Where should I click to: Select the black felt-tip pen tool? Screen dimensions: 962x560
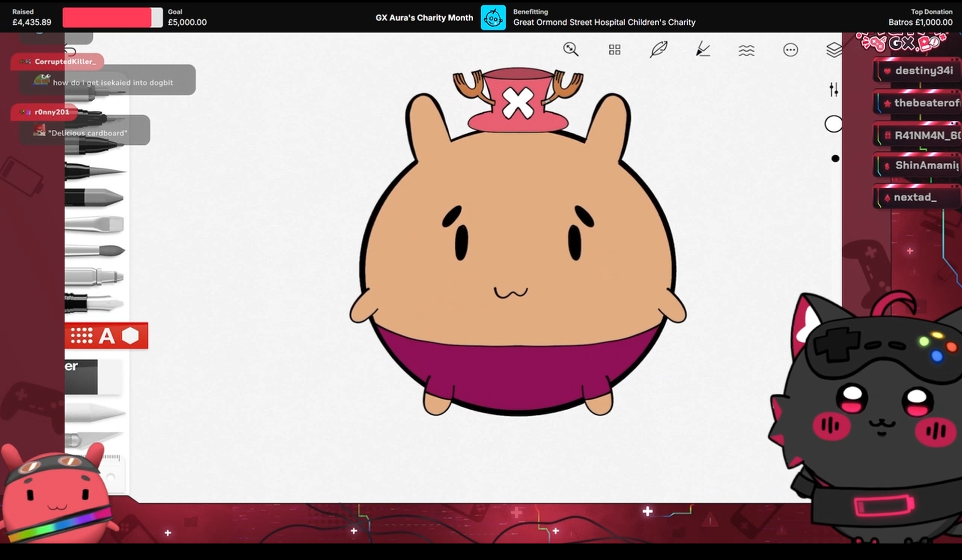[95, 146]
